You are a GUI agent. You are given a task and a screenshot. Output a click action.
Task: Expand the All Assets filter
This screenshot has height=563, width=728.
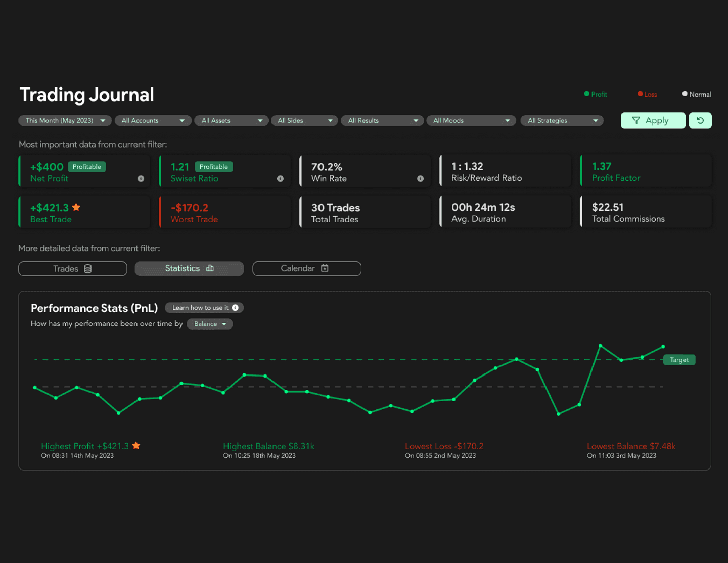232,120
